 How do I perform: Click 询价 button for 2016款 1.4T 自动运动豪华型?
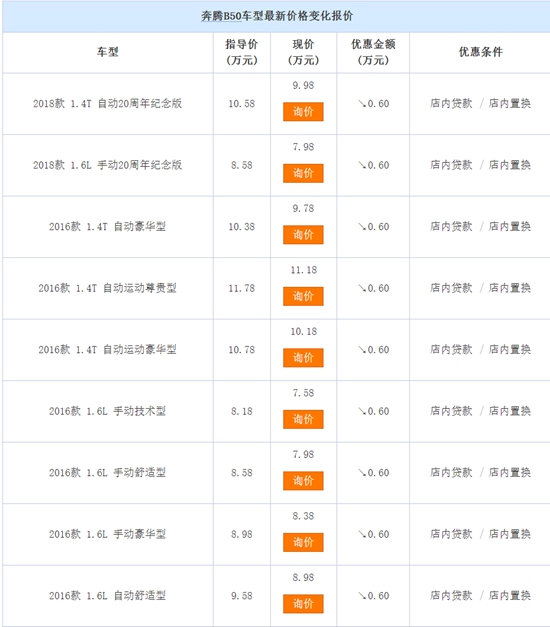pyautogui.click(x=303, y=358)
